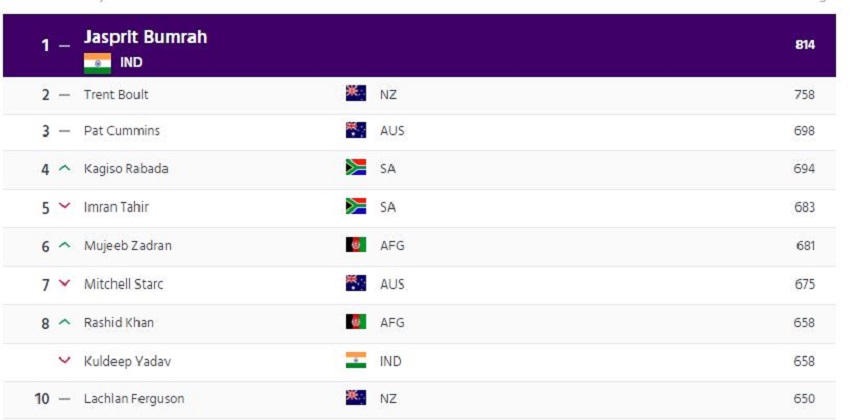Click India flag in Kuldeep Yadav row
Screen dimensions: 861x420
click(356, 361)
